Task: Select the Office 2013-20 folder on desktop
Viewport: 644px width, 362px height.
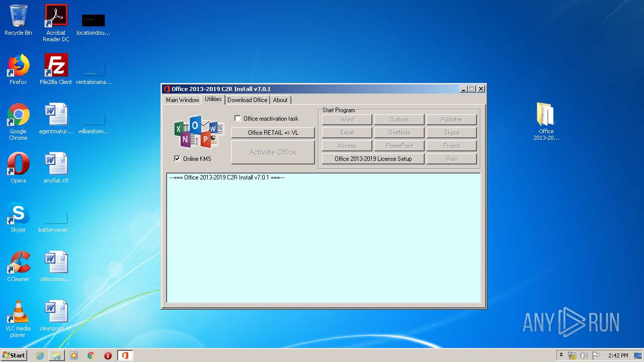Action: 546,121
